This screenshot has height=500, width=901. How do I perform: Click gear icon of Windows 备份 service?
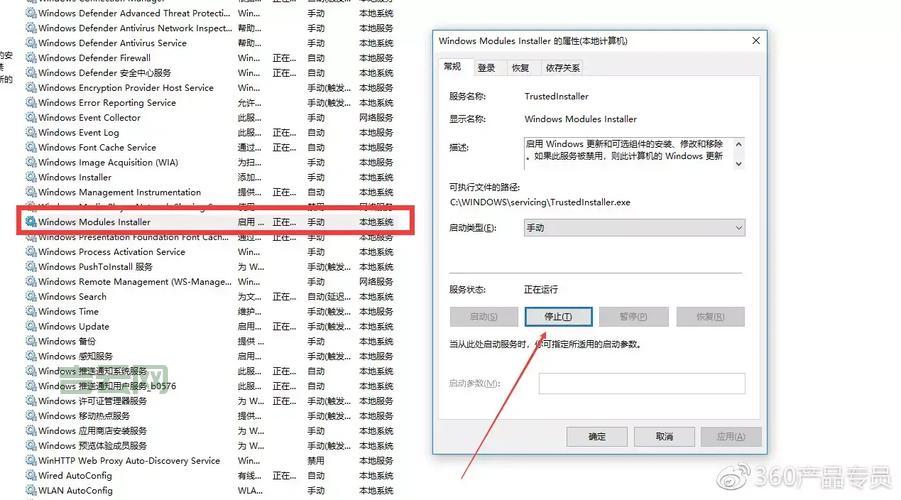(31, 341)
